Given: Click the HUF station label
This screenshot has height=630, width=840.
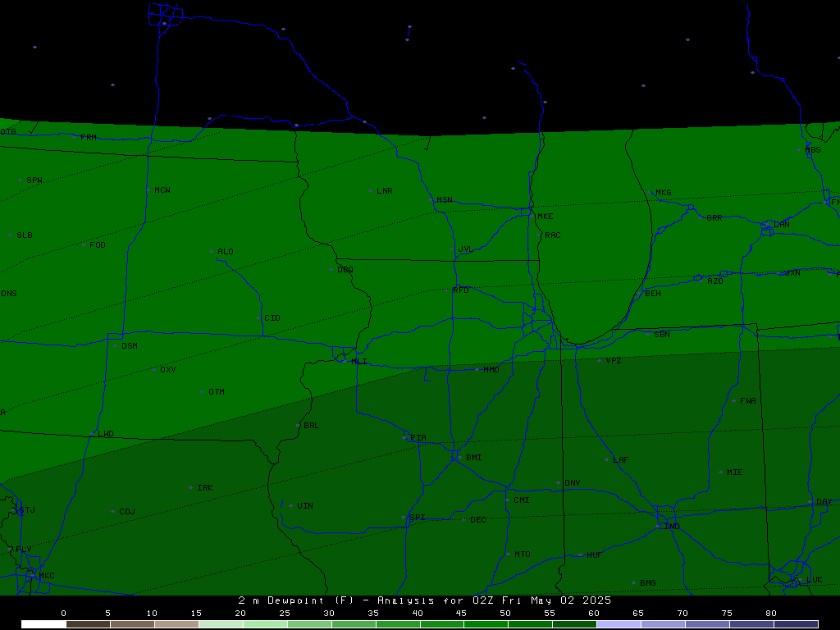Looking at the screenshot, I should tap(594, 555).
